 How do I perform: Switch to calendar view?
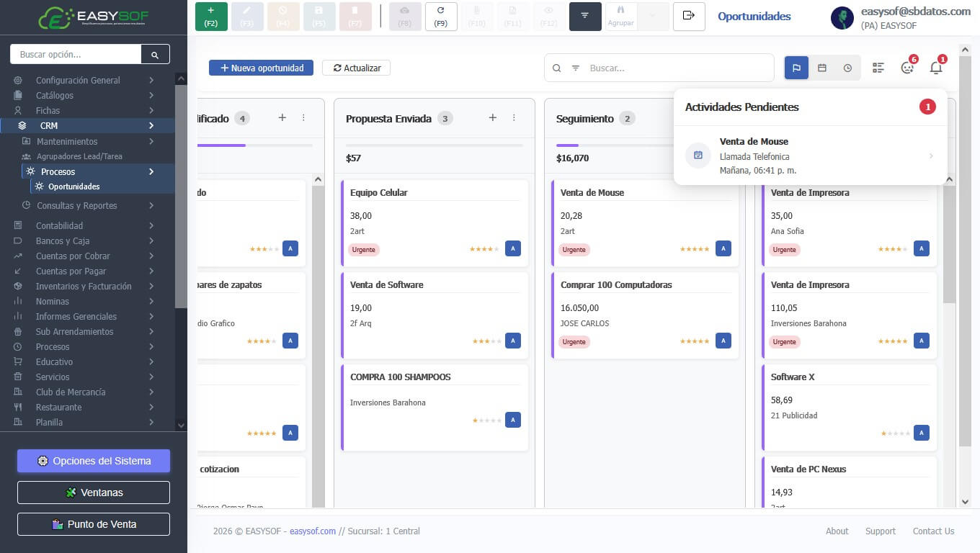[822, 68]
